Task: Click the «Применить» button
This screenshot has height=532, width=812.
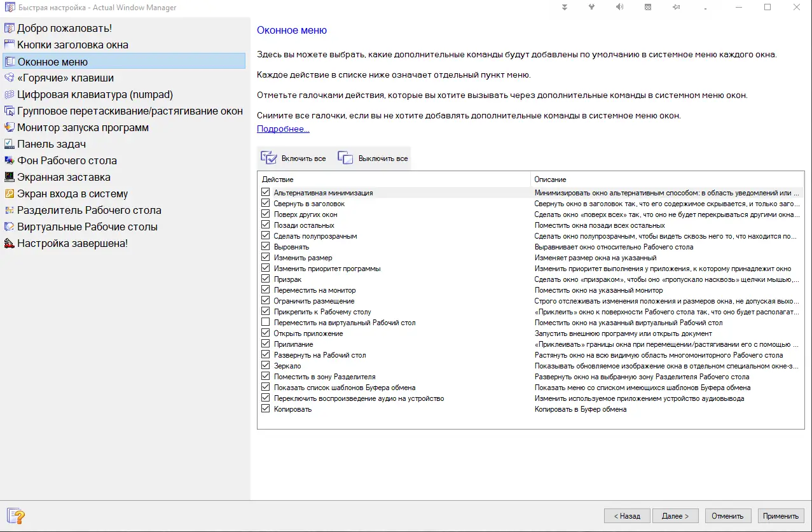Action: point(781,516)
